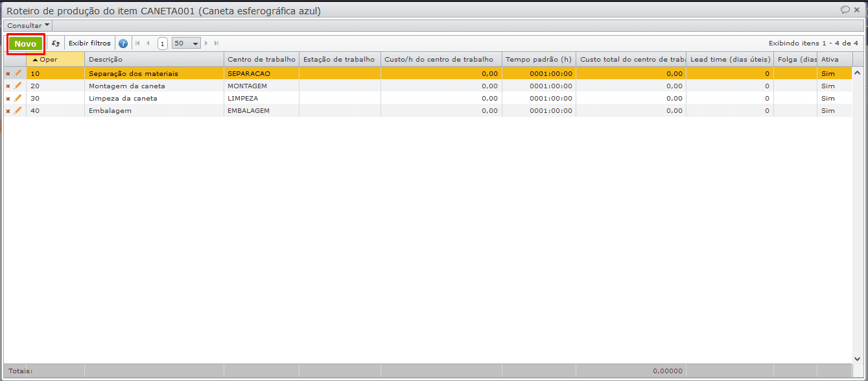Select the Embalagem description cell
Image resolution: width=868 pixels, height=381 pixels.
point(154,110)
